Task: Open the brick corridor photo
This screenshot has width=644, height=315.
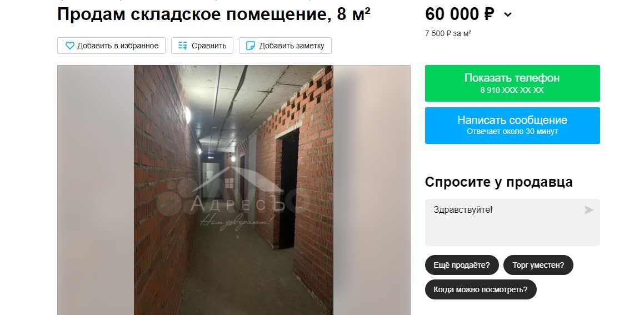Action: tap(233, 190)
